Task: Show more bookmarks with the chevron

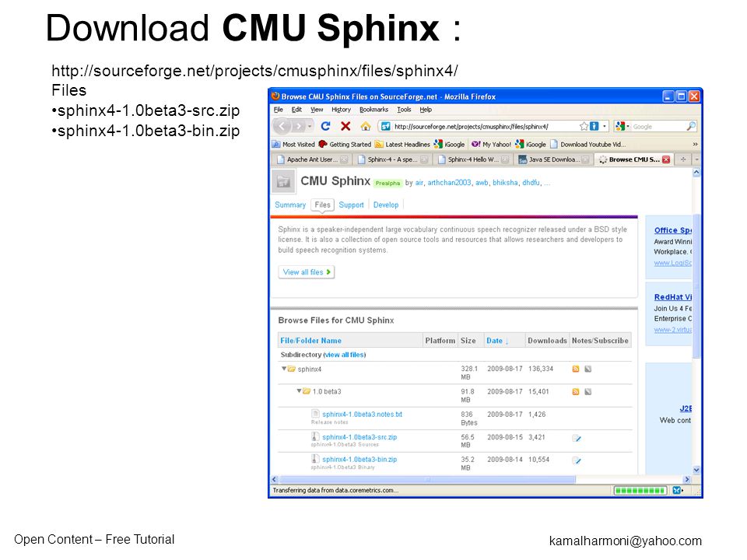Action: [x=695, y=145]
